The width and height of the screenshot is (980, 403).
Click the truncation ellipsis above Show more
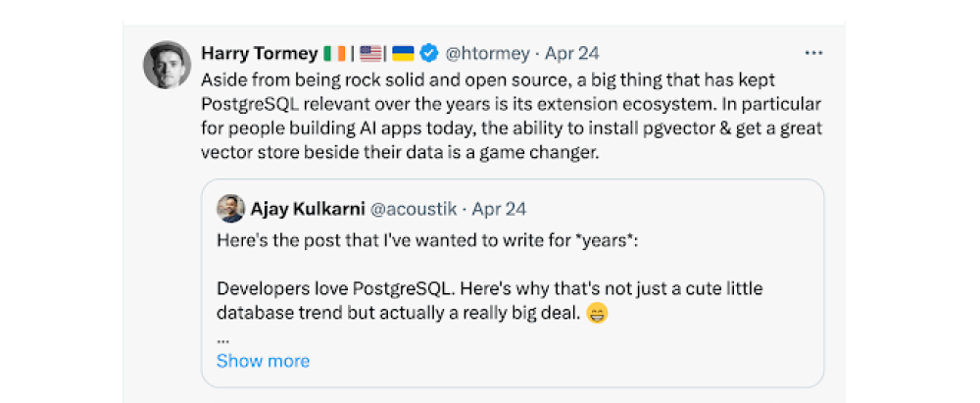[222, 338]
